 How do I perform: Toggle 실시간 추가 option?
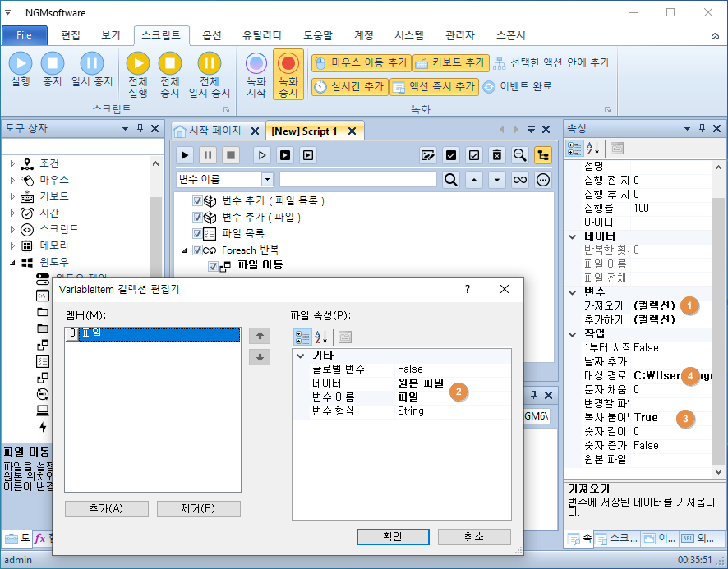tap(349, 86)
